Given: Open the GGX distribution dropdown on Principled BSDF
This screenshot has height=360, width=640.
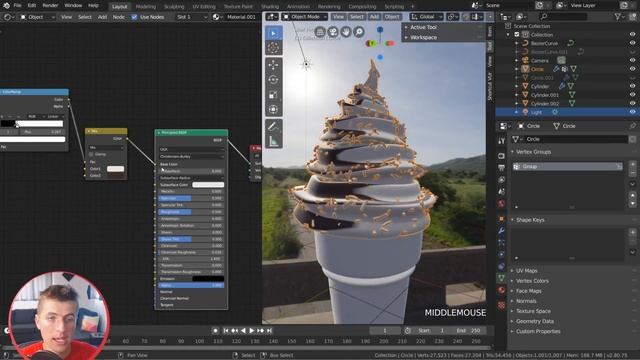Looking at the screenshot, I should point(191,149).
